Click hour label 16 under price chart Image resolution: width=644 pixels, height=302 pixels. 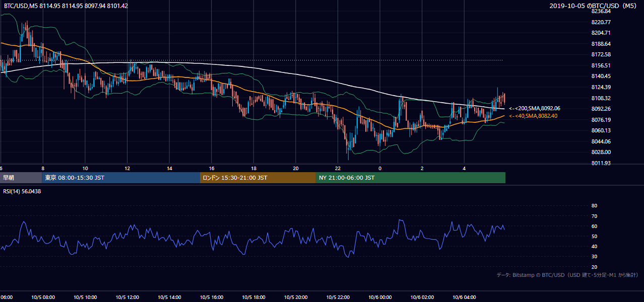pyautogui.click(x=212, y=169)
